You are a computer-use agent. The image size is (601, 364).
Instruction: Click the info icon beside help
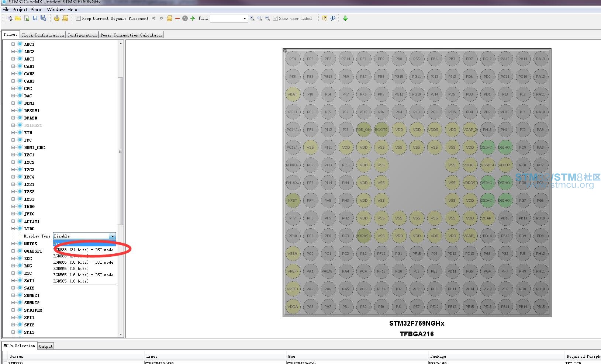[333, 18]
